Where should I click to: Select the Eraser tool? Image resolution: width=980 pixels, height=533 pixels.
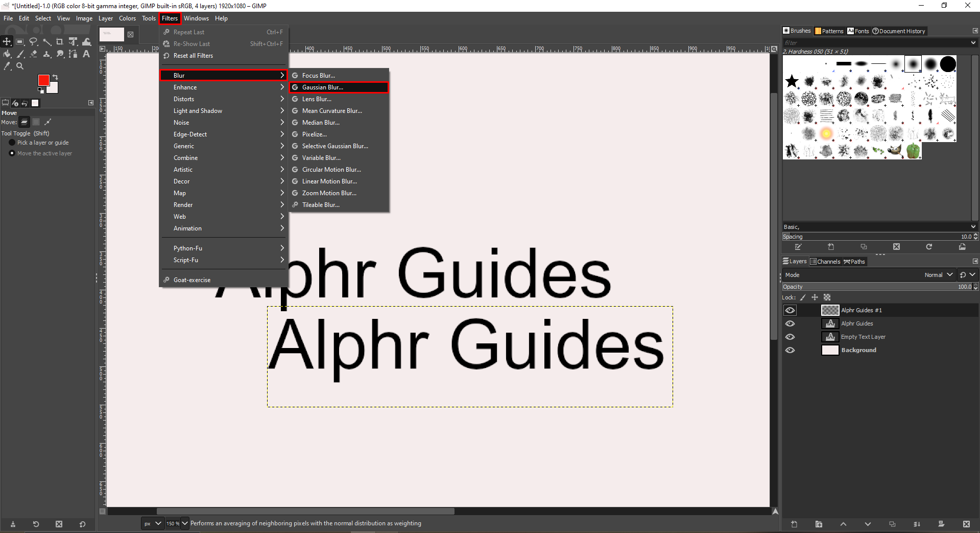34,54
